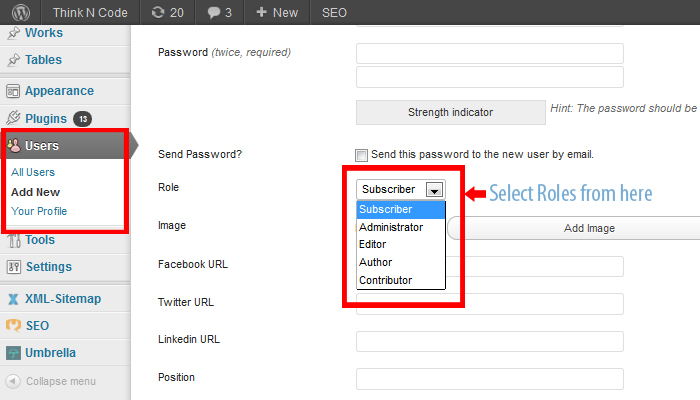Viewport: 700px width, 400px height.
Task: Go to All Users
Action: click(x=33, y=172)
